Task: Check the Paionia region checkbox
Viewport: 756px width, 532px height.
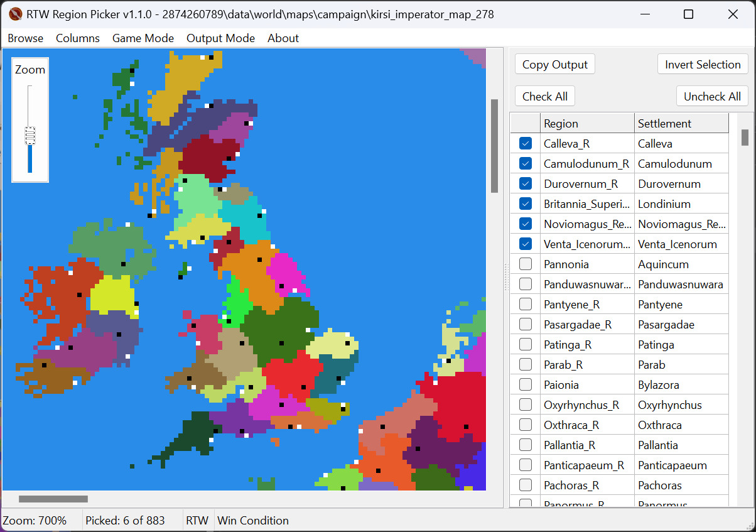Action: coord(526,385)
